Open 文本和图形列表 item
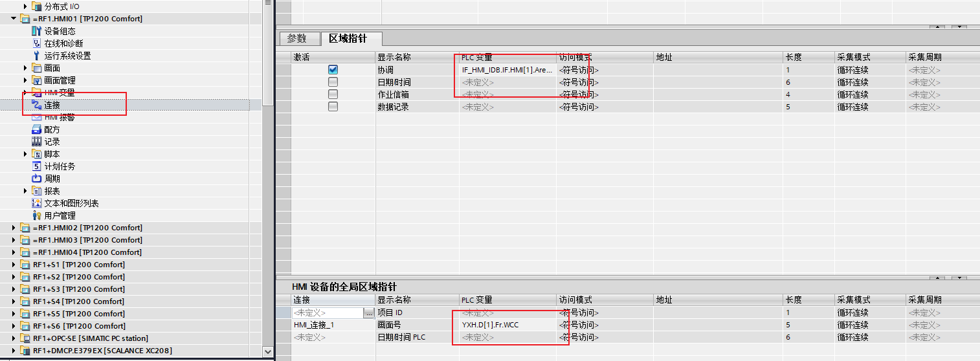The width and height of the screenshot is (980, 361). (x=71, y=203)
